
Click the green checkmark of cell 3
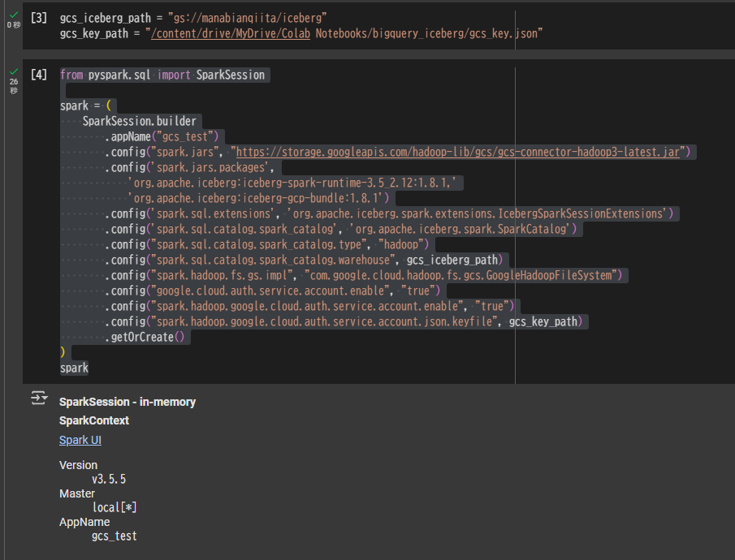pos(14,15)
